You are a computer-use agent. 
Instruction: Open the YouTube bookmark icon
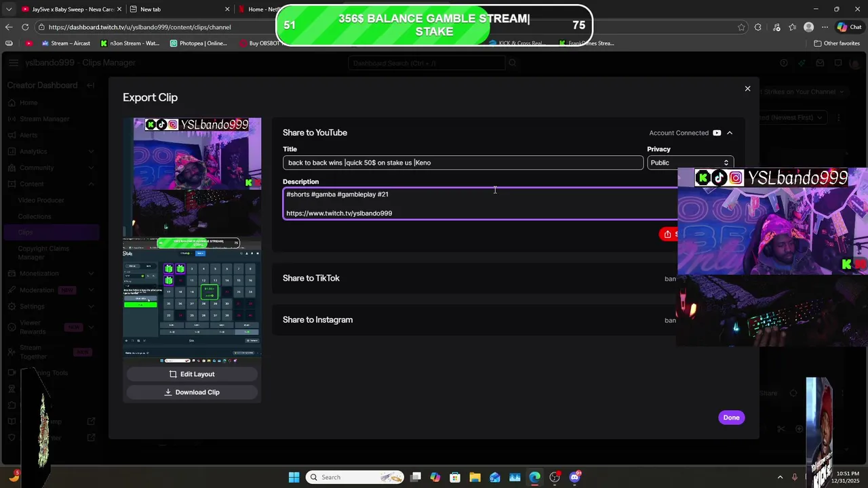click(x=28, y=43)
